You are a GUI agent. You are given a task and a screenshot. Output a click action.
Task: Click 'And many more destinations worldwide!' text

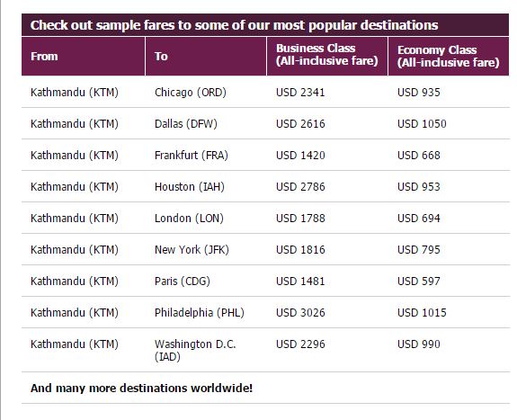(x=141, y=388)
